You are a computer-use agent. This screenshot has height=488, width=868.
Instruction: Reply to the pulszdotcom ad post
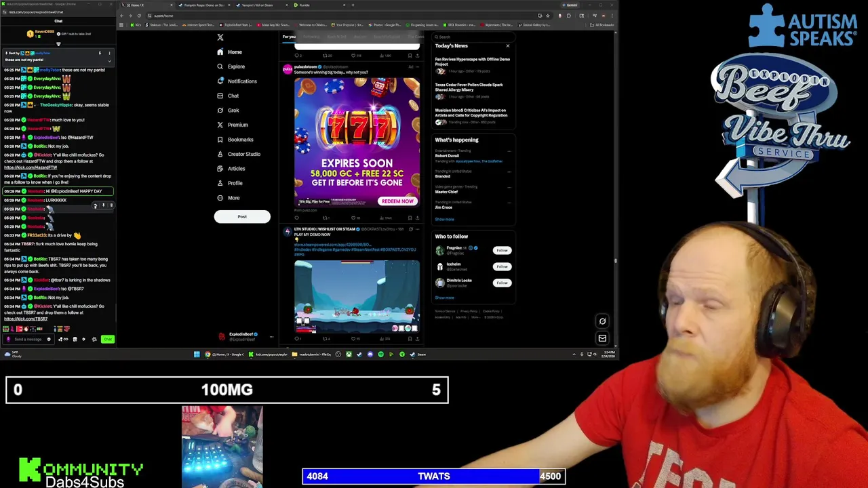[x=296, y=218]
